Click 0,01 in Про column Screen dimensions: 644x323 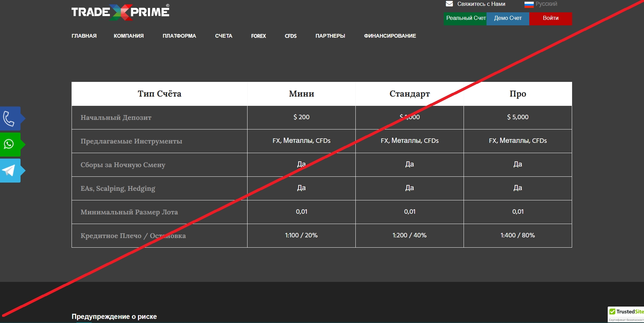click(x=518, y=212)
